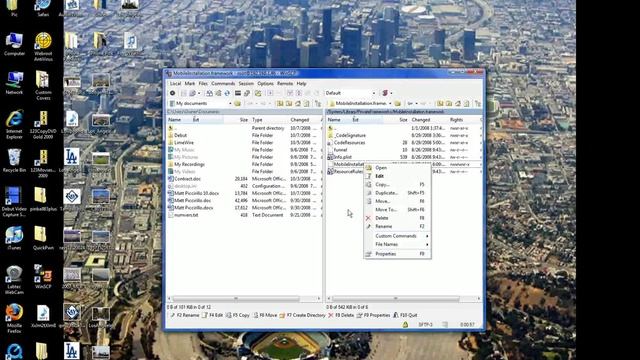This screenshot has width=640, height=360.
Task: Click the refresh arrows icon in main toolbar
Action: point(227,93)
